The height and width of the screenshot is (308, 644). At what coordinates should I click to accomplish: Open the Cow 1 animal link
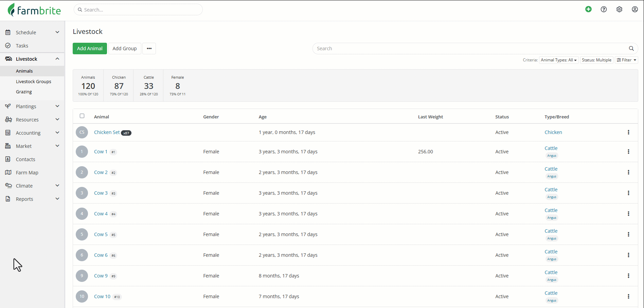101,152
